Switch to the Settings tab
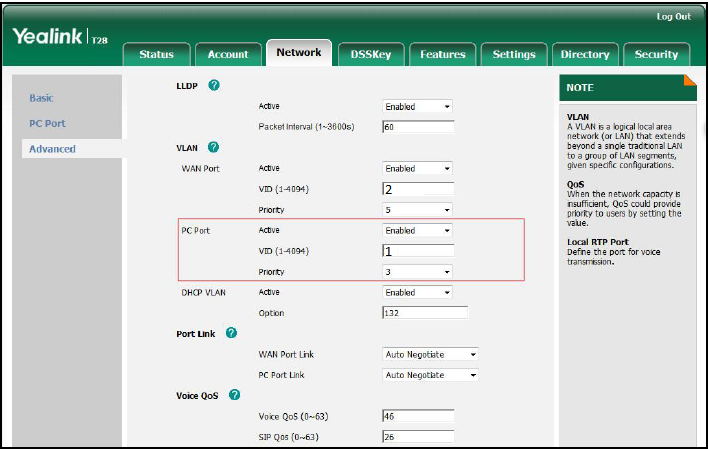The image size is (708, 449). tap(514, 54)
